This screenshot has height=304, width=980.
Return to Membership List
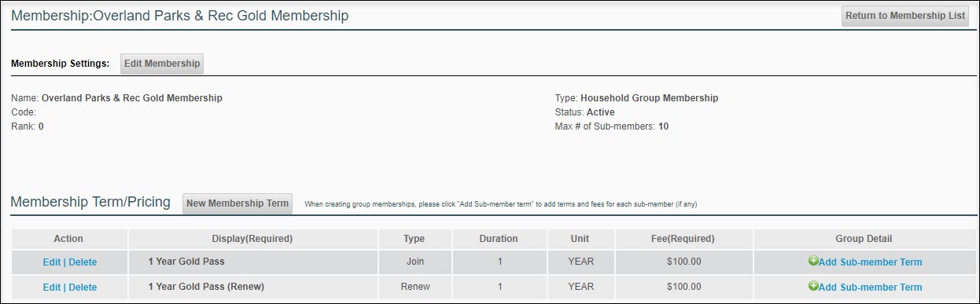point(904,16)
